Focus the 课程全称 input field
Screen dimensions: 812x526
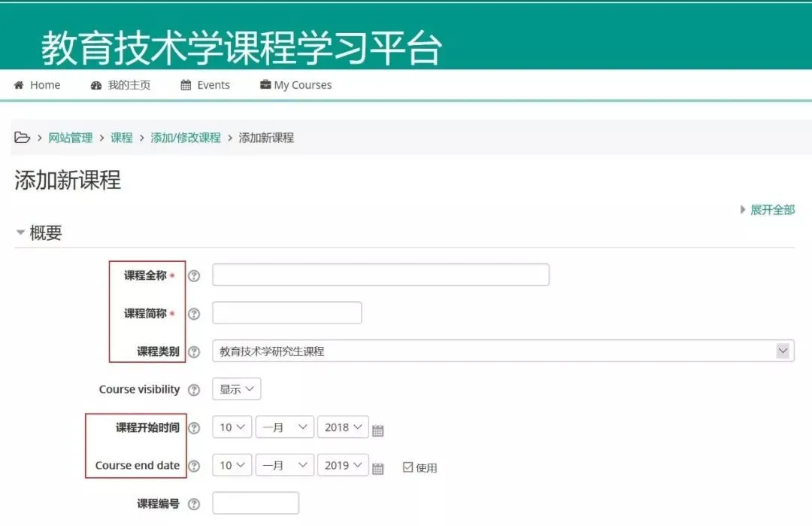[380, 275]
